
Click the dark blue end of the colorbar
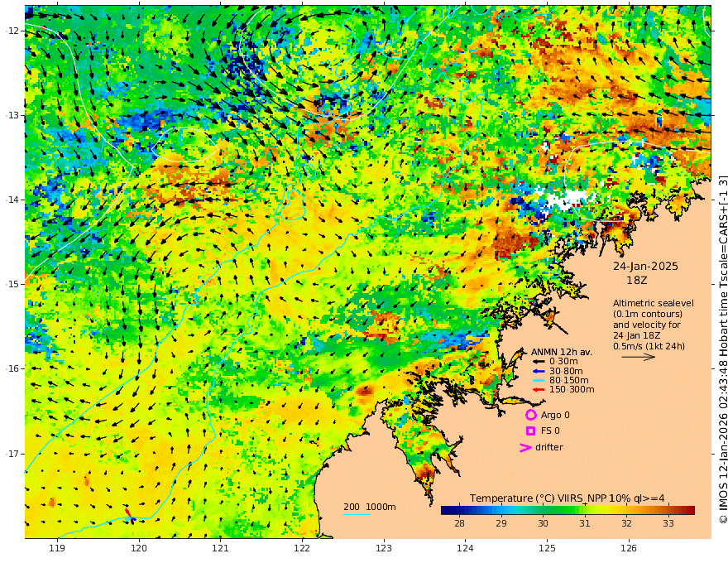[446, 511]
